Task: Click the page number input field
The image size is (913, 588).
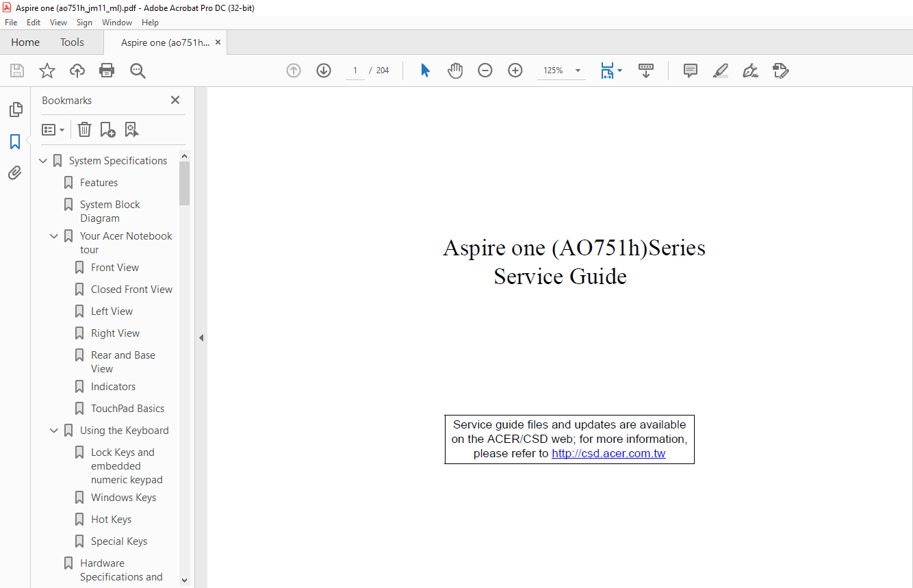Action: coord(355,71)
